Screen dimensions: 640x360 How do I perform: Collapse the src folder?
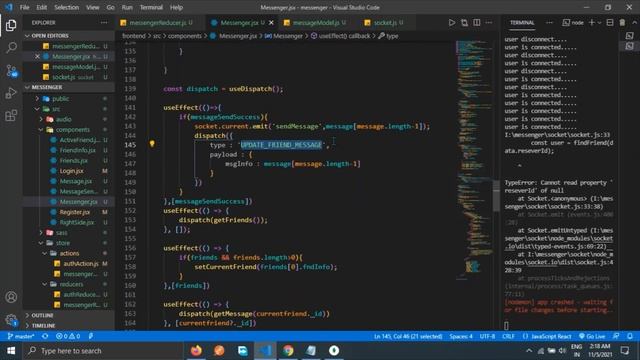pos(37,109)
